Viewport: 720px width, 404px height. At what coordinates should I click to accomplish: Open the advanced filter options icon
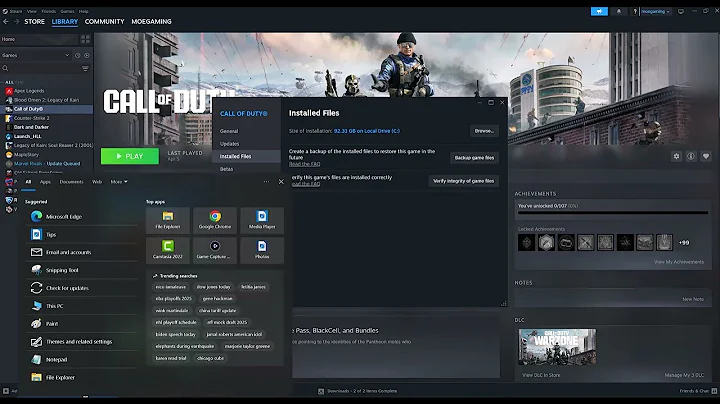85,68
